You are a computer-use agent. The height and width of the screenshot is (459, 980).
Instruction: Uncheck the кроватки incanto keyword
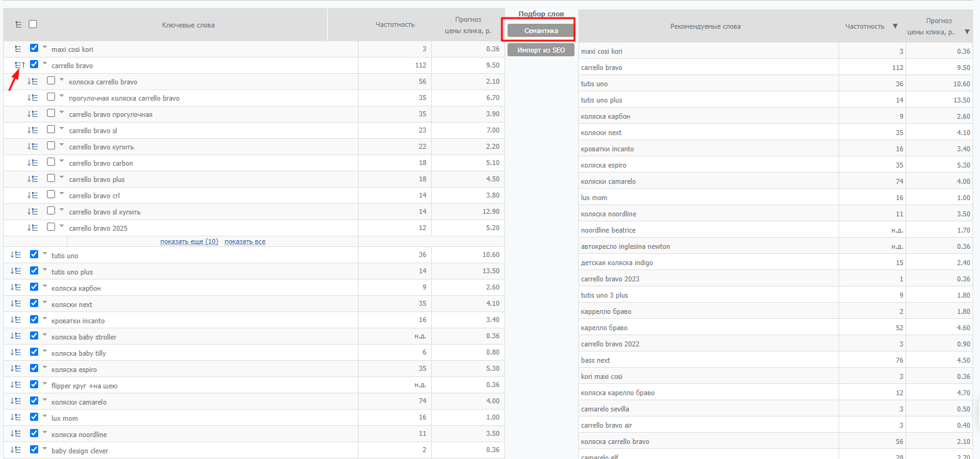point(34,320)
